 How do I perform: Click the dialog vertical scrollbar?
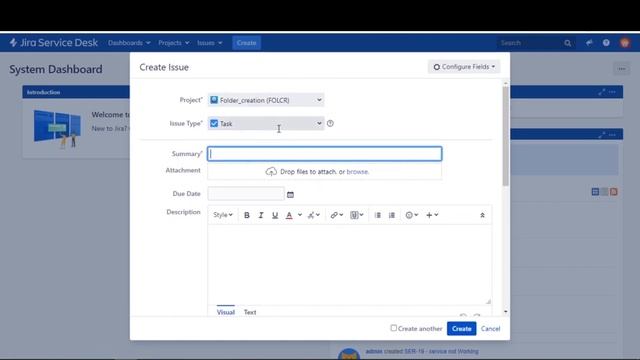tap(506, 136)
